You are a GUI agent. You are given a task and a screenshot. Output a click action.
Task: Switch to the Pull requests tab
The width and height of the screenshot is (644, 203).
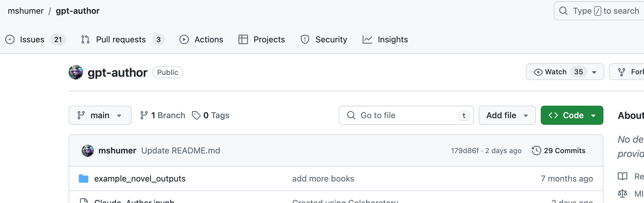121,39
